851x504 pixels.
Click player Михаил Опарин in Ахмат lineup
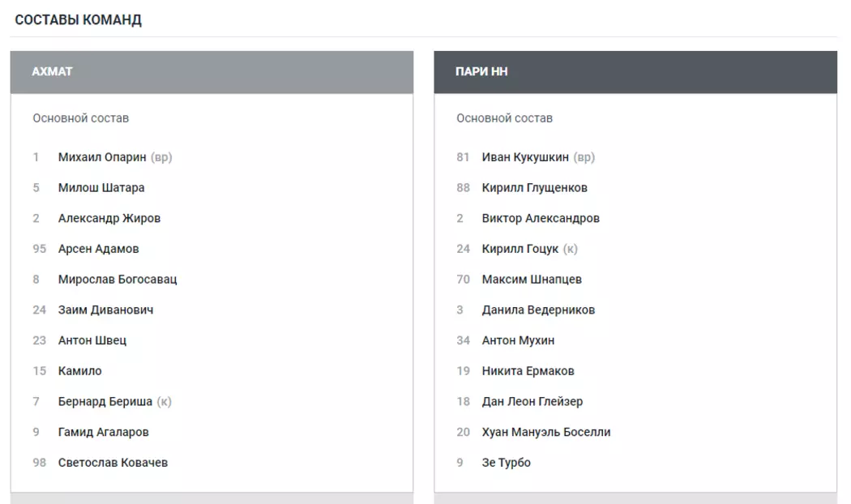(x=102, y=157)
